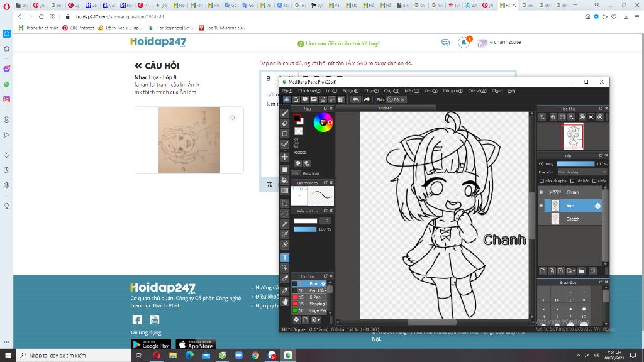Click the Hoidap247 logo in browser page
Image resolution: width=644 pixels, height=362 pixels.
tap(158, 42)
